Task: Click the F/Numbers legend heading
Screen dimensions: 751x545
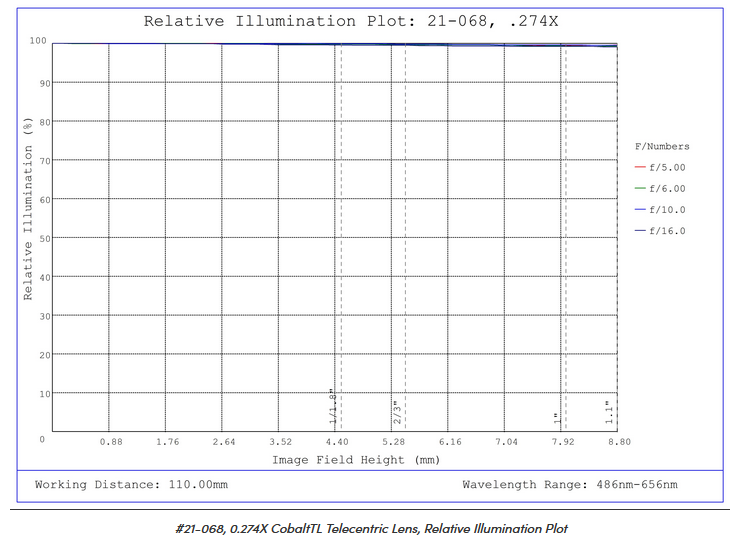Action: (662, 147)
